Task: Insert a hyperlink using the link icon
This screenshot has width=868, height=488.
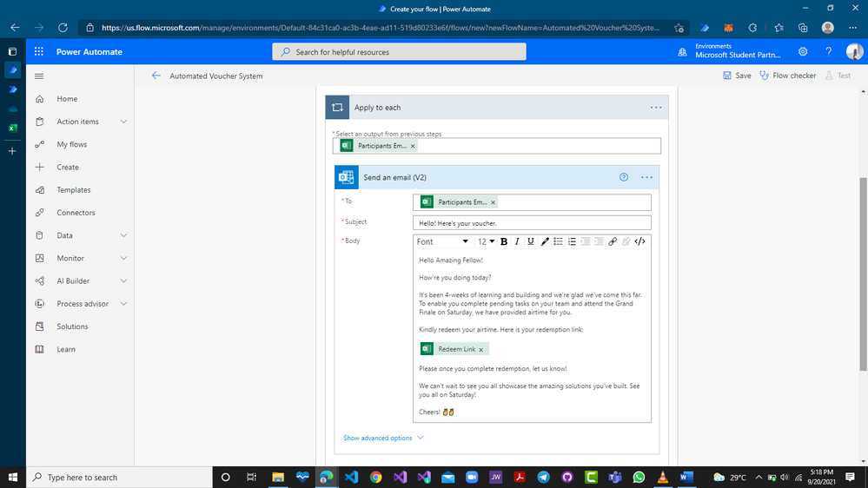Action: tap(613, 241)
